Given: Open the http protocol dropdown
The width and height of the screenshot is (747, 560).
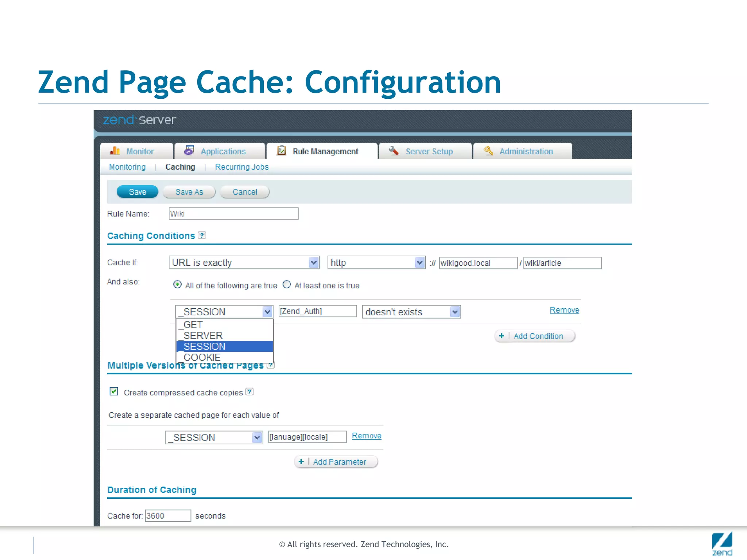Looking at the screenshot, I should click(x=376, y=262).
